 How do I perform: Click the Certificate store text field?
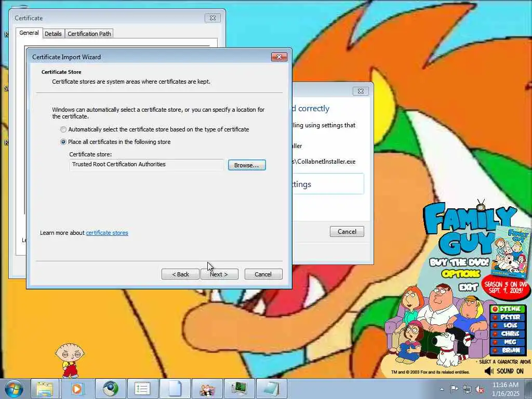pos(146,165)
